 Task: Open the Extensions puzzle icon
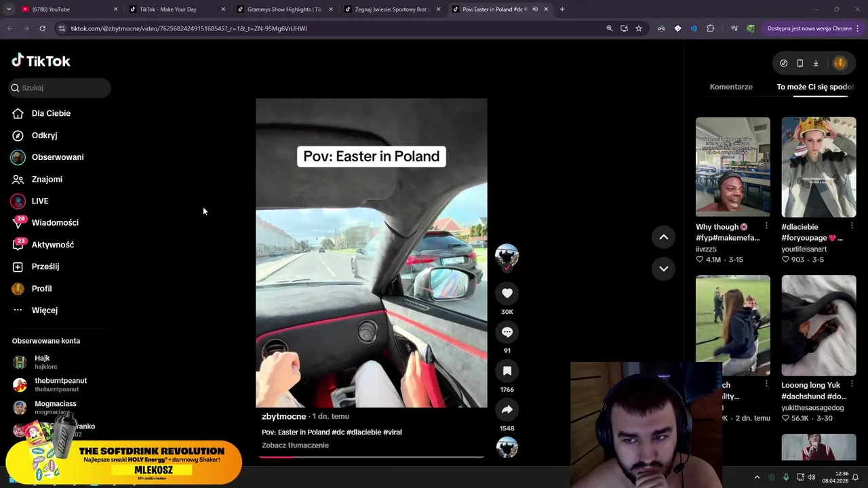click(x=711, y=28)
